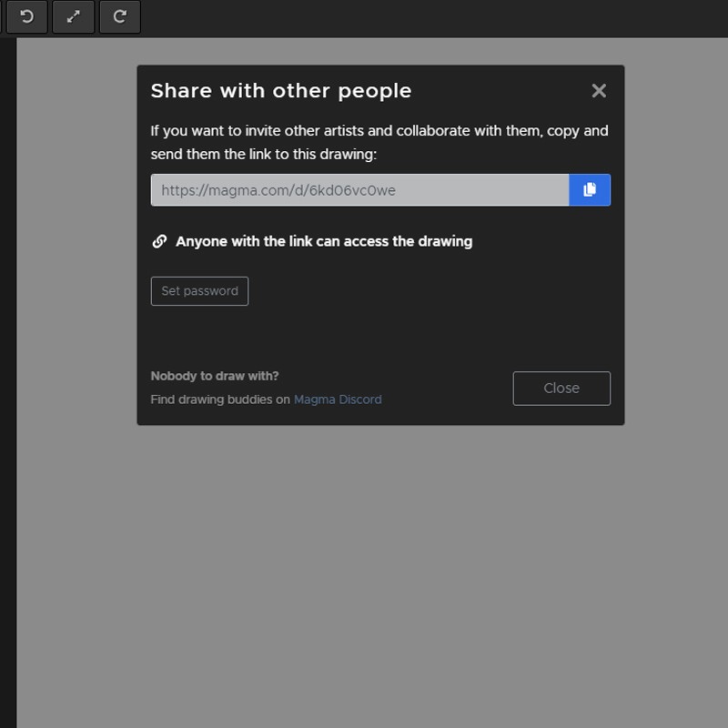Image resolution: width=728 pixels, height=728 pixels.
Task: Click the Redo arrow icon
Action: pyautogui.click(x=119, y=16)
